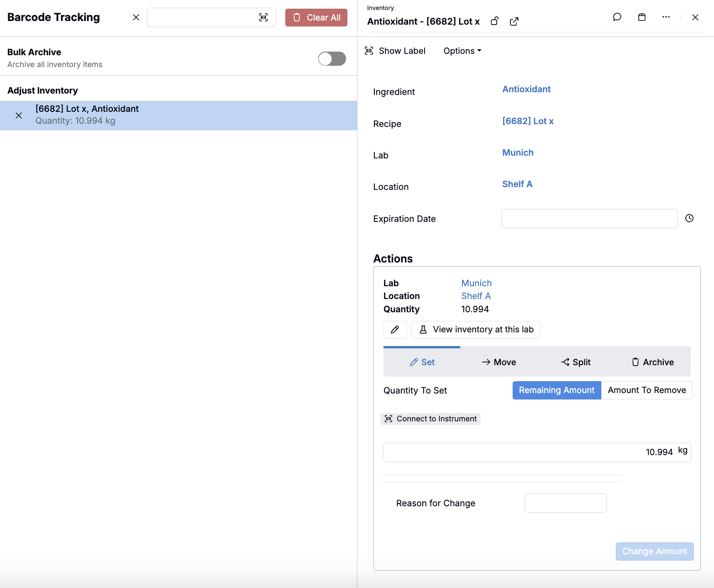Select the Amount To Remove option
Screen dimensions: 714x588
coord(646,390)
